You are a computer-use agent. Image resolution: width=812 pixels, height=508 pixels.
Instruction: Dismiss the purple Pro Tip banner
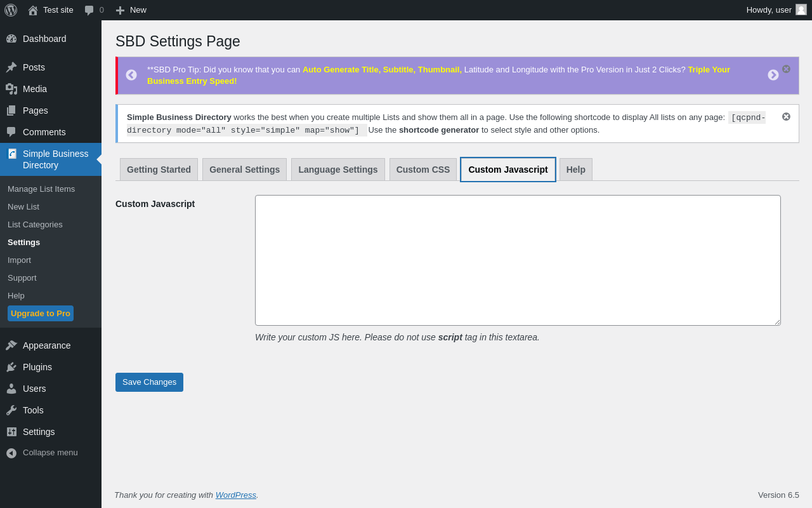(x=786, y=69)
